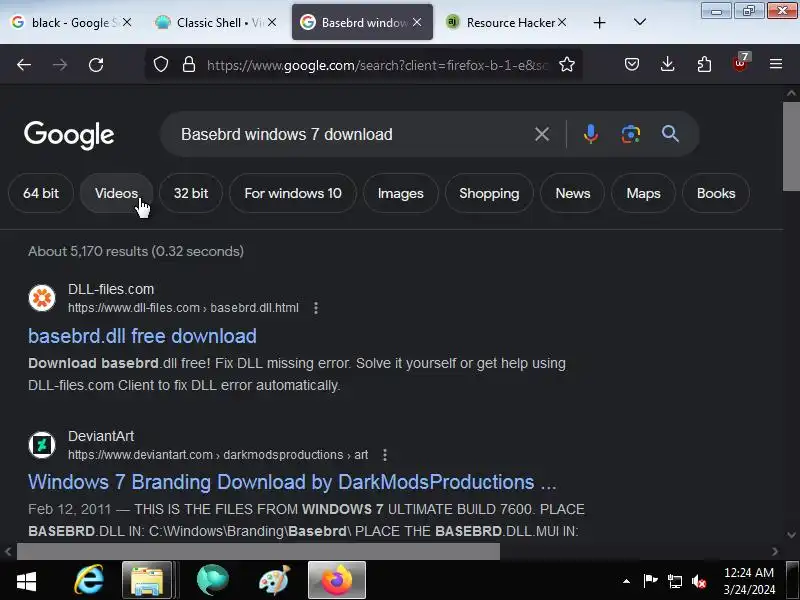Screen dimensions: 800x600
Task: Open the taskbar clock and date
Action: tap(749, 581)
